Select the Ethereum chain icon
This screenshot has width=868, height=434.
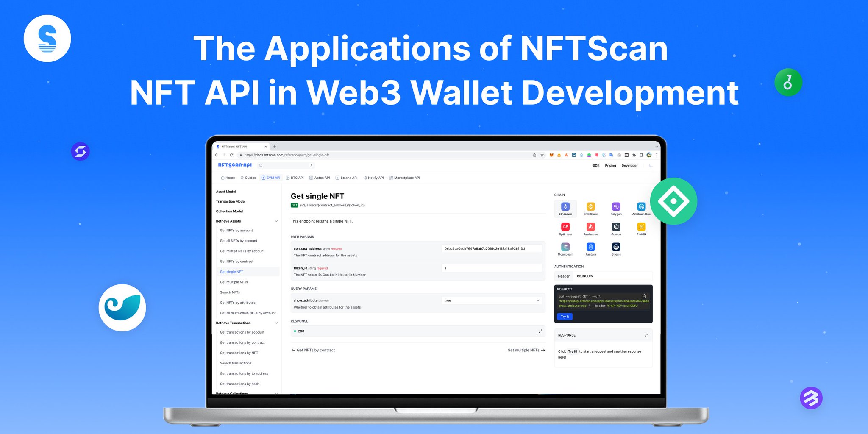pos(565,207)
